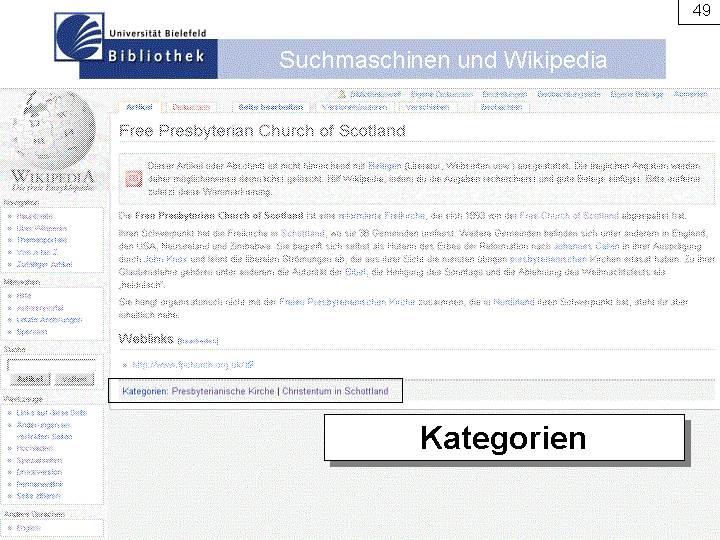Open the John Knox link
Image resolution: width=720 pixels, height=540 pixels.
165,259
